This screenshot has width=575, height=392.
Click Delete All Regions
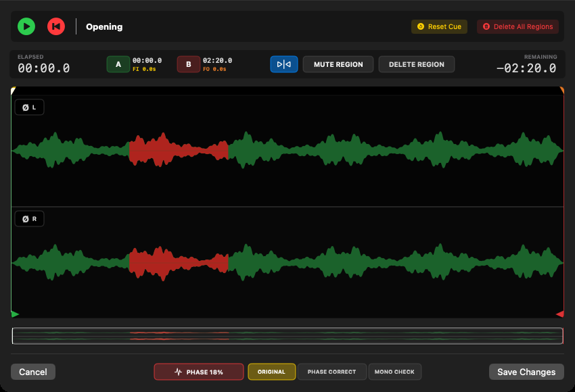coord(517,27)
